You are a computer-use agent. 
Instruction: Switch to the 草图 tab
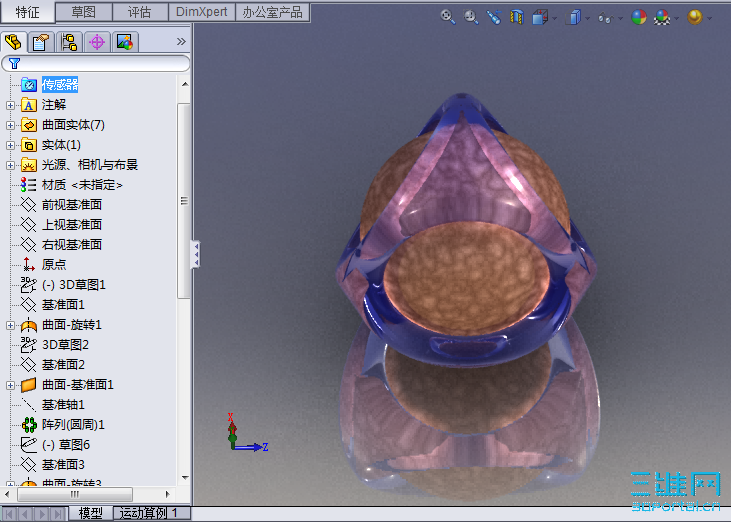[x=83, y=12]
